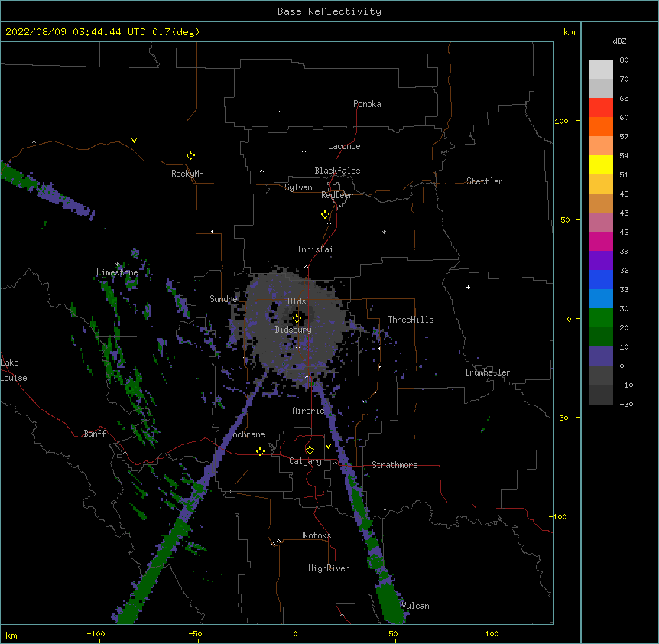Viewport: 659px width, 644px height.
Task: Click the RedDeer city label
Action: [336, 195]
